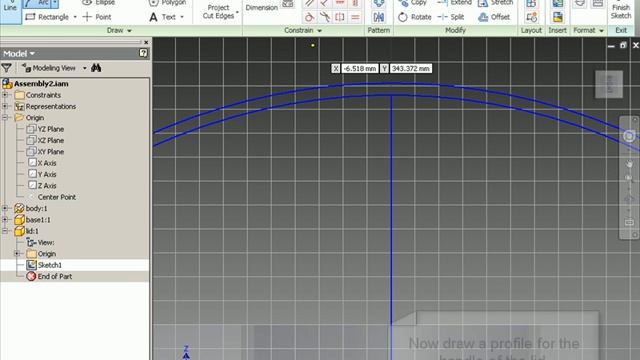Image resolution: width=640 pixels, height=360 pixels.
Task: Click the steering wheel navigation icon
Action: (629, 136)
